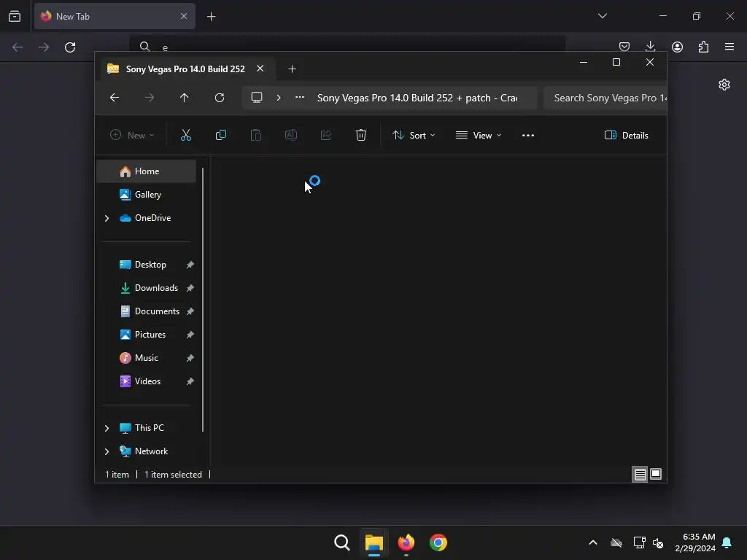Open Windows Search from taskbar
The image size is (747, 560).
342,542
